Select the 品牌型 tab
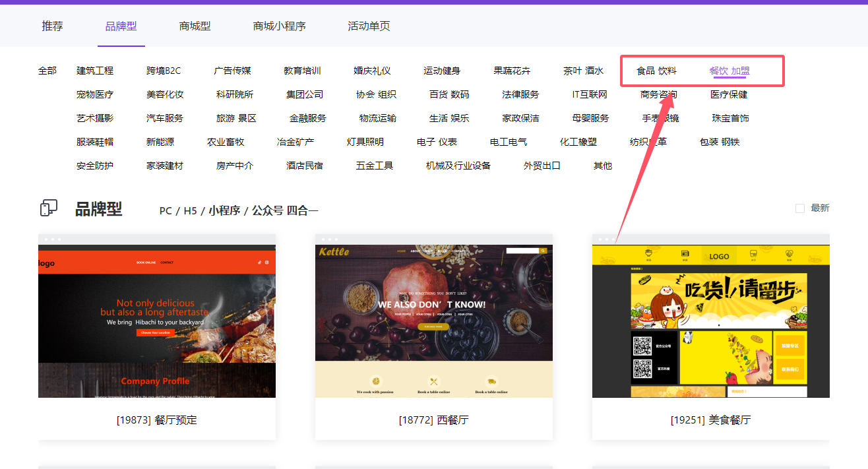The height and width of the screenshot is (469, 868). coord(121,26)
